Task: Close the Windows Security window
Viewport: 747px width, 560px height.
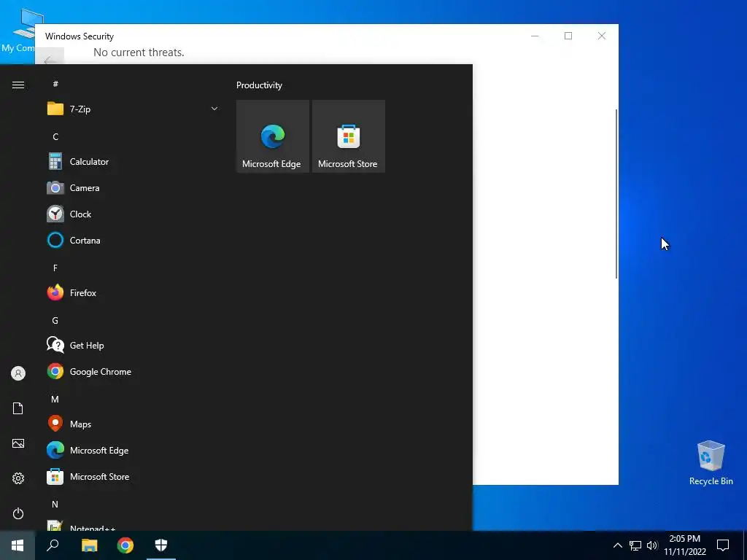Action: (602, 36)
